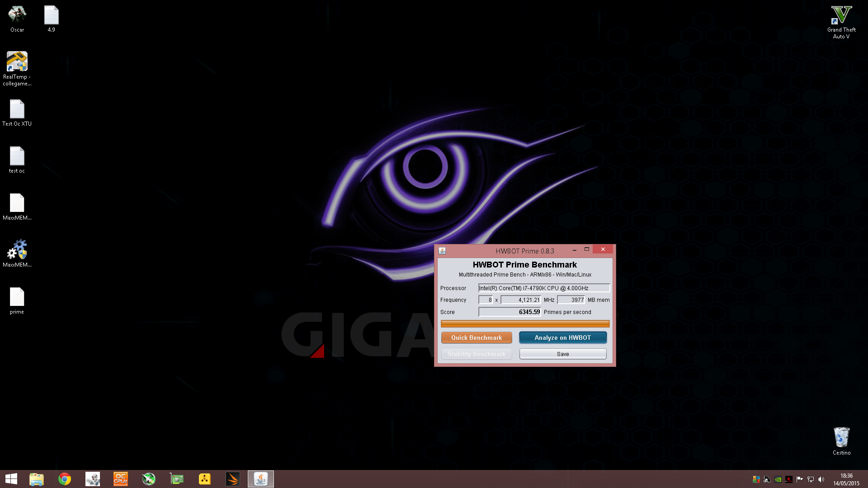Close the HWBOT Prime window
The width and height of the screenshot is (868, 488).
tap(603, 249)
